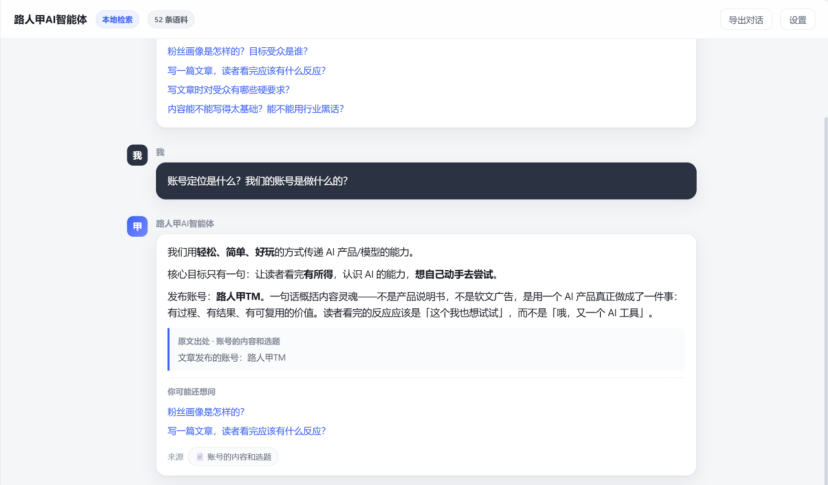This screenshot has width=828, height=485.
Task: Click the 你可能还想问 heading
Action: [x=191, y=391]
